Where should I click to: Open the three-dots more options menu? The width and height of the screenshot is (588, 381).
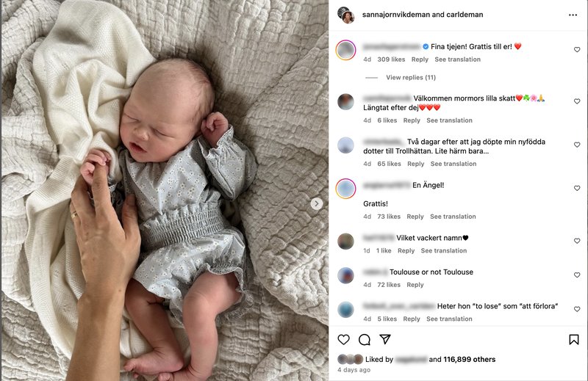(x=573, y=15)
